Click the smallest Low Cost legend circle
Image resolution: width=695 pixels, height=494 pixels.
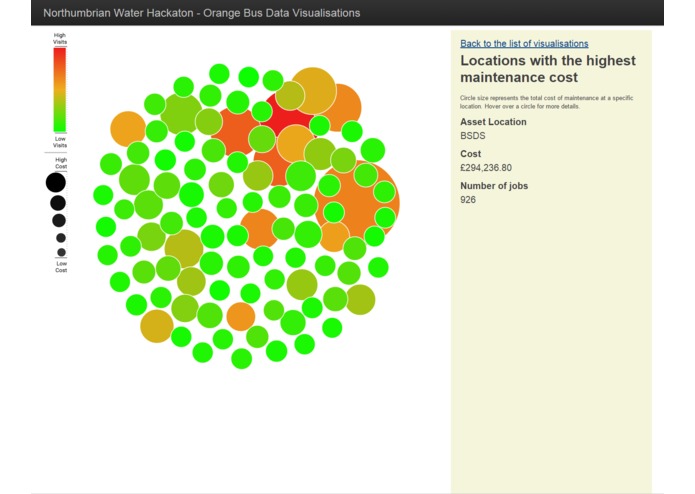coord(61,252)
